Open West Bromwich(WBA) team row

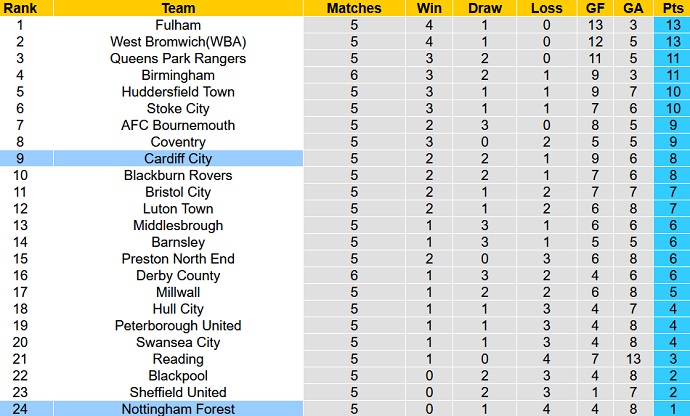pyautogui.click(x=178, y=42)
